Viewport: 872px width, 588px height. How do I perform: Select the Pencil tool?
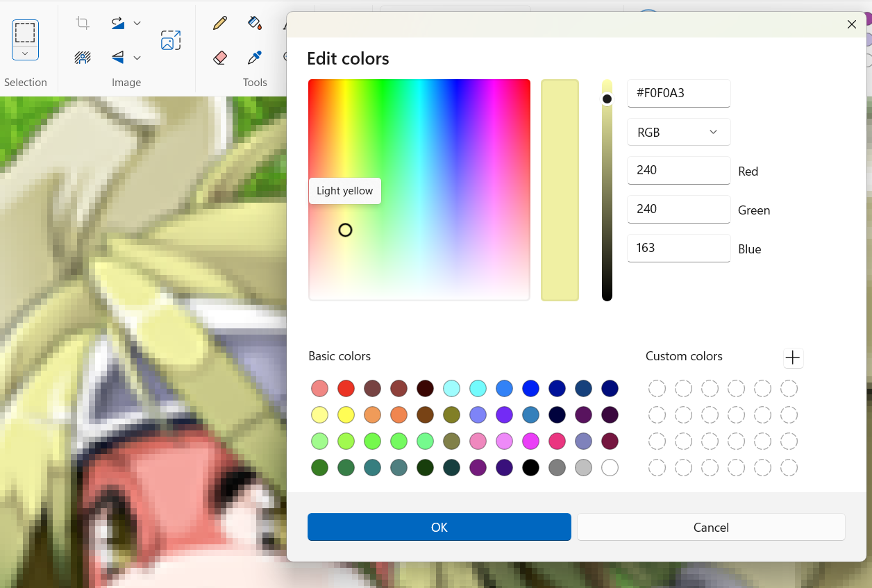point(220,23)
